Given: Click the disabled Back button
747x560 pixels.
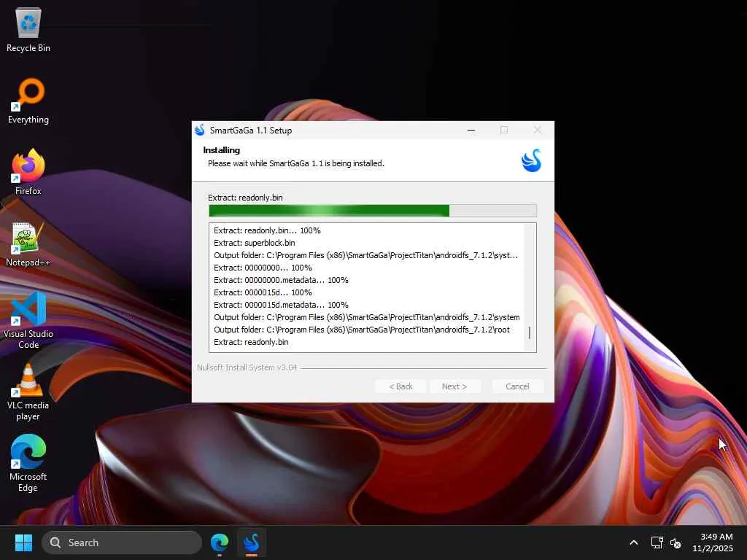Looking at the screenshot, I should (x=400, y=386).
